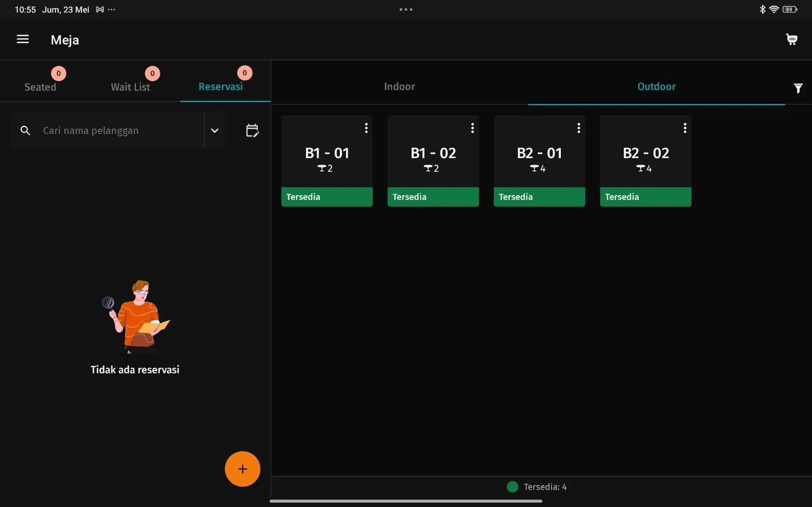The height and width of the screenshot is (507, 812).
Task: Click the green Tersedia legend dot
Action: pos(512,487)
